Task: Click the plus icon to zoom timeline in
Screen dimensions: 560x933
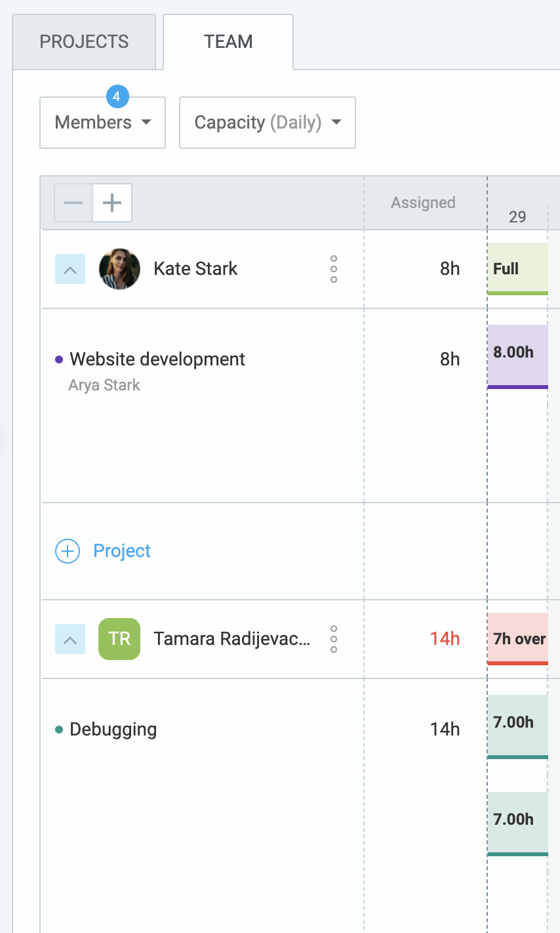Action: [x=111, y=202]
